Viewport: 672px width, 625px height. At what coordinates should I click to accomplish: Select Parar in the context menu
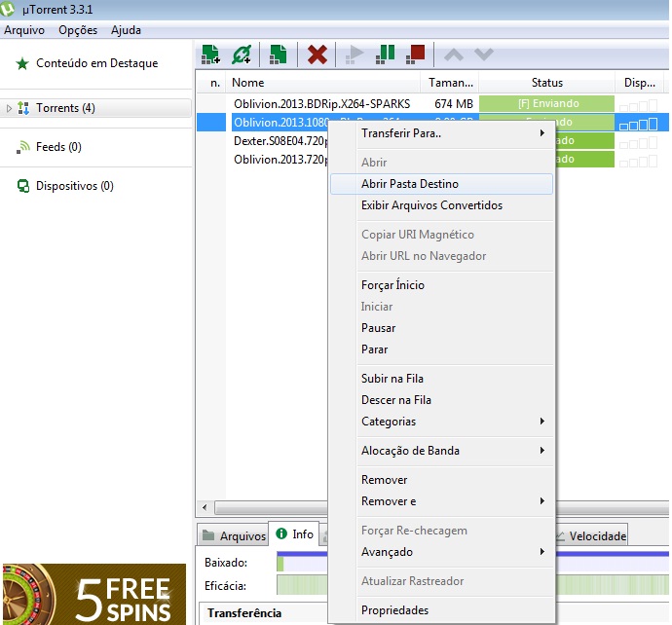(441, 349)
